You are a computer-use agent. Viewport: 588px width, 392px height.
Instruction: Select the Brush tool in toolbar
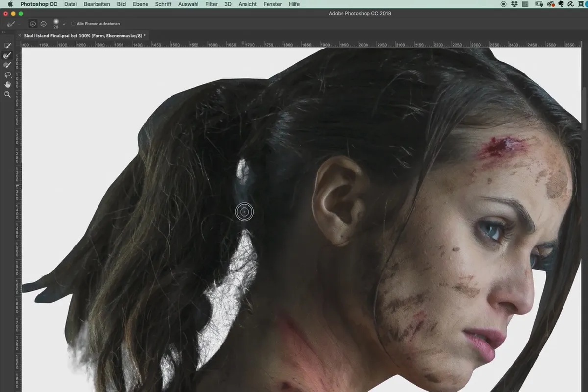point(7,65)
